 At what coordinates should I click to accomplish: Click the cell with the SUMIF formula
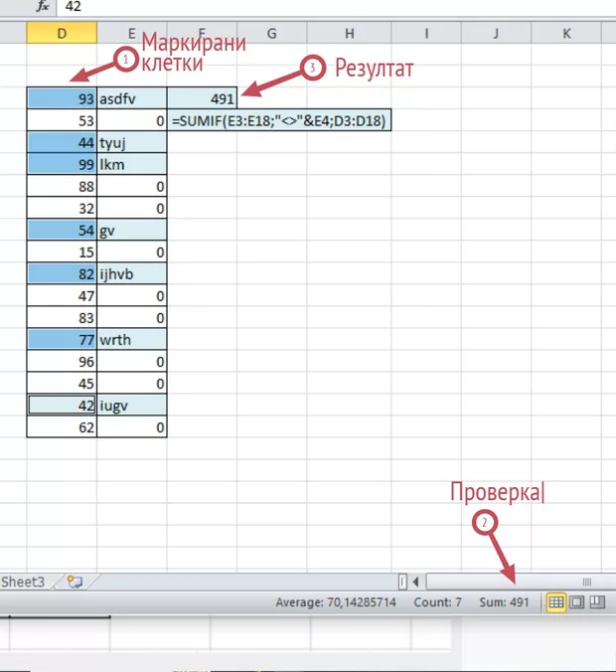[279, 120]
